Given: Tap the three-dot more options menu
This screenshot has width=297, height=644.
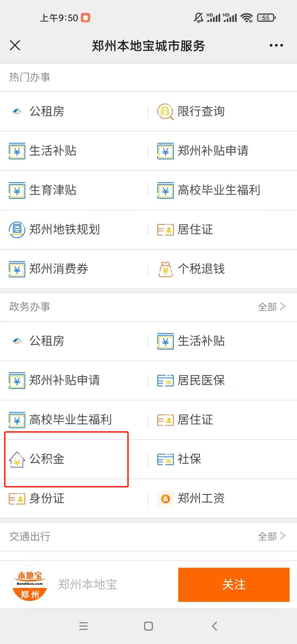Looking at the screenshot, I should [276, 45].
